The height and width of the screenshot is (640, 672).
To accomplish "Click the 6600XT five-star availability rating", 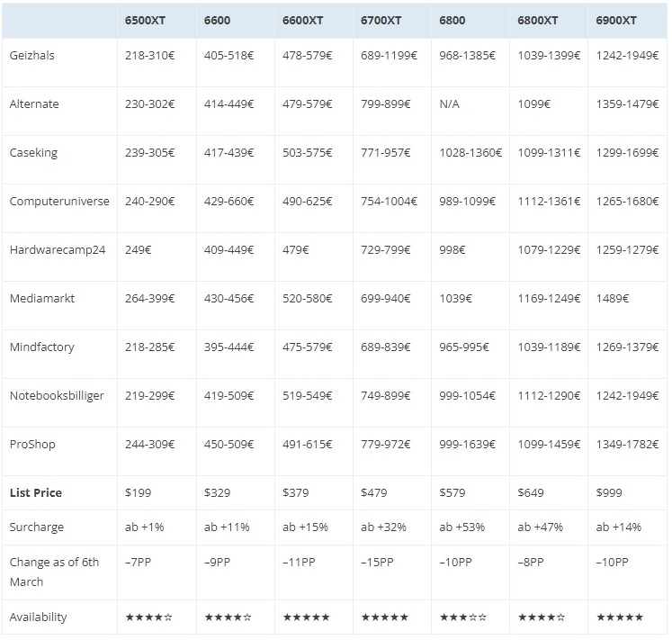I will coord(306,617).
